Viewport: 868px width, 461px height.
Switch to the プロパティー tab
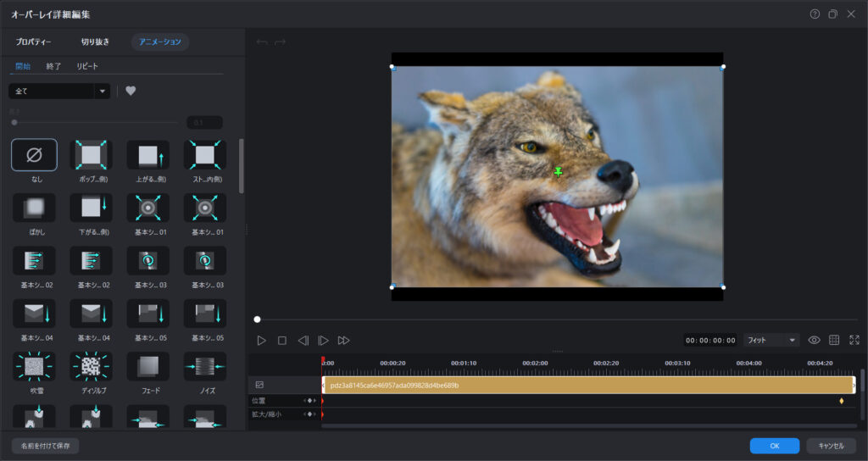coord(34,42)
